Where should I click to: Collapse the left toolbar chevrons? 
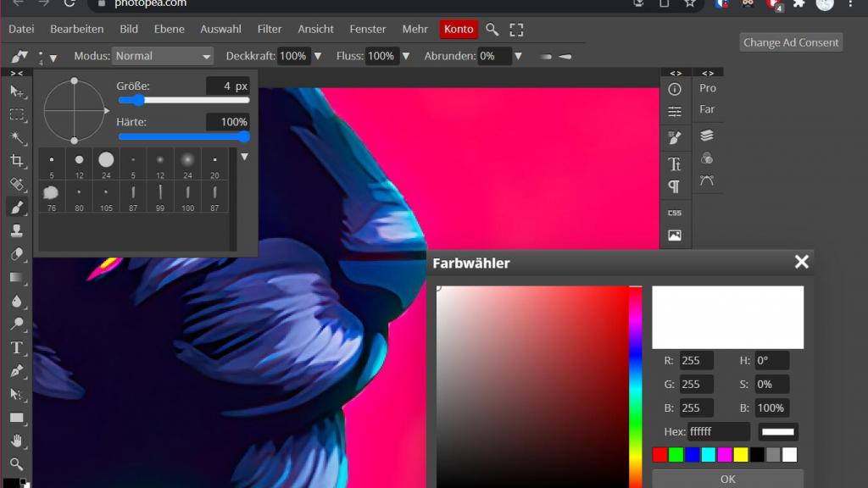coord(17,73)
